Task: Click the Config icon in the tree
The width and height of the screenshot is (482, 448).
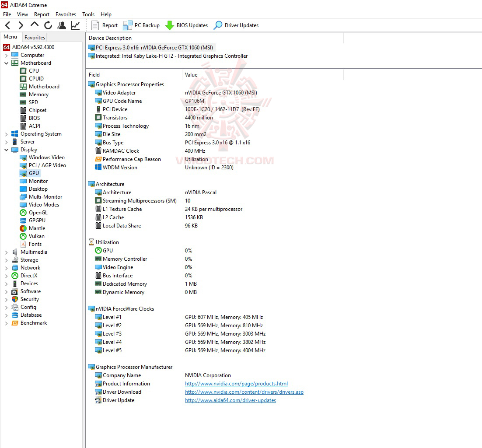Action: (15, 307)
